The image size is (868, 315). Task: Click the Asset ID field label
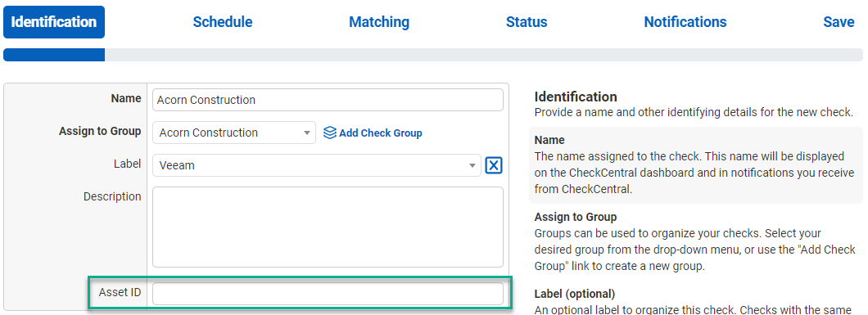(120, 293)
